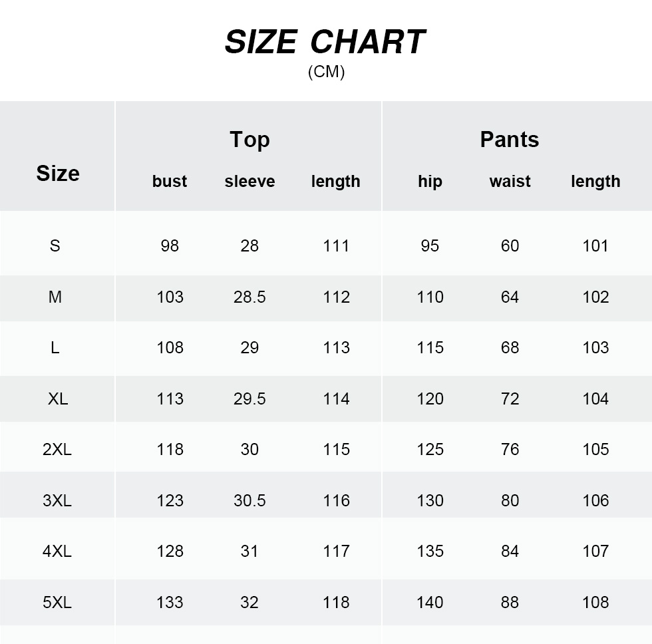This screenshot has height=644, width=652.
Task: Select the 28.5 sleeve value
Action: [x=249, y=297]
